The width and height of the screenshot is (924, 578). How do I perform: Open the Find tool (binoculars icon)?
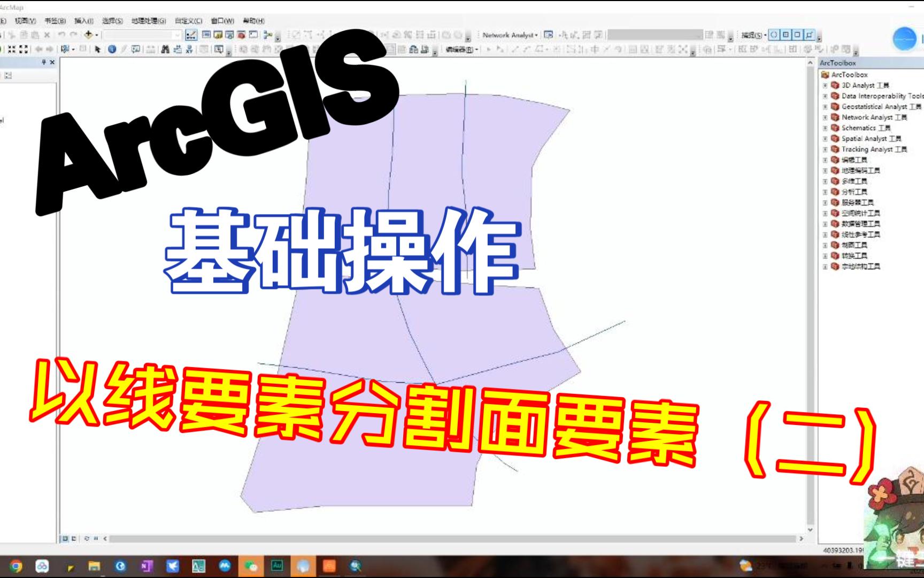point(164,50)
